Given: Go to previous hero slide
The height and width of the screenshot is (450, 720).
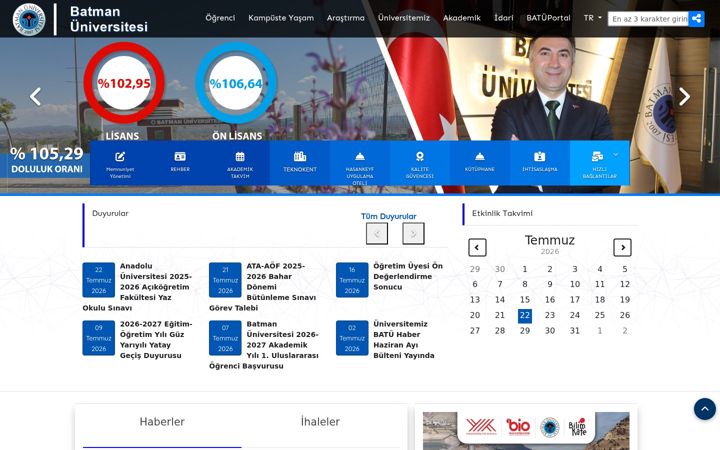Looking at the screenshot, I should point(35,96).
